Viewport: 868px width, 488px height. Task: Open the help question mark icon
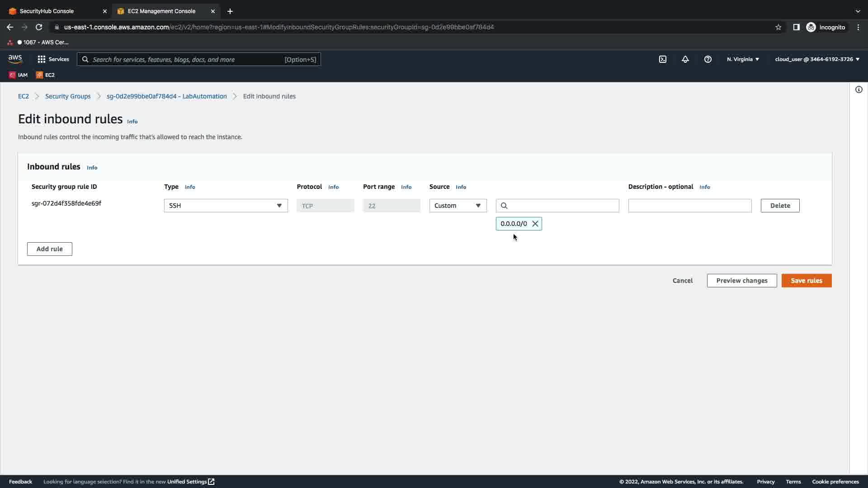(708, 59)
